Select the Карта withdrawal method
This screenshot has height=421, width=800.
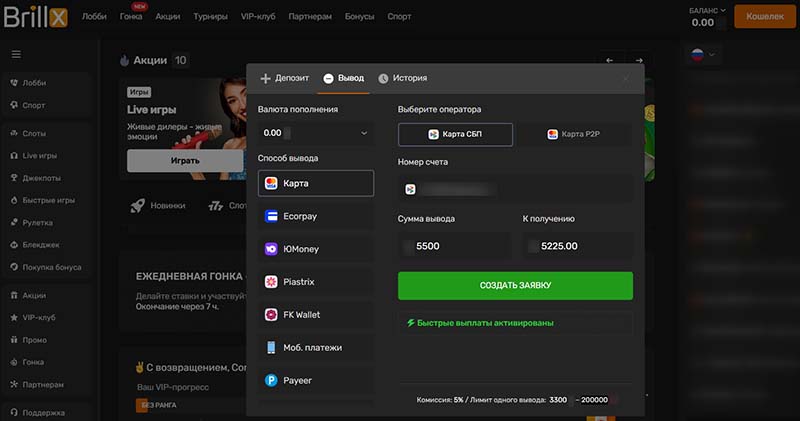pos(315,183)
